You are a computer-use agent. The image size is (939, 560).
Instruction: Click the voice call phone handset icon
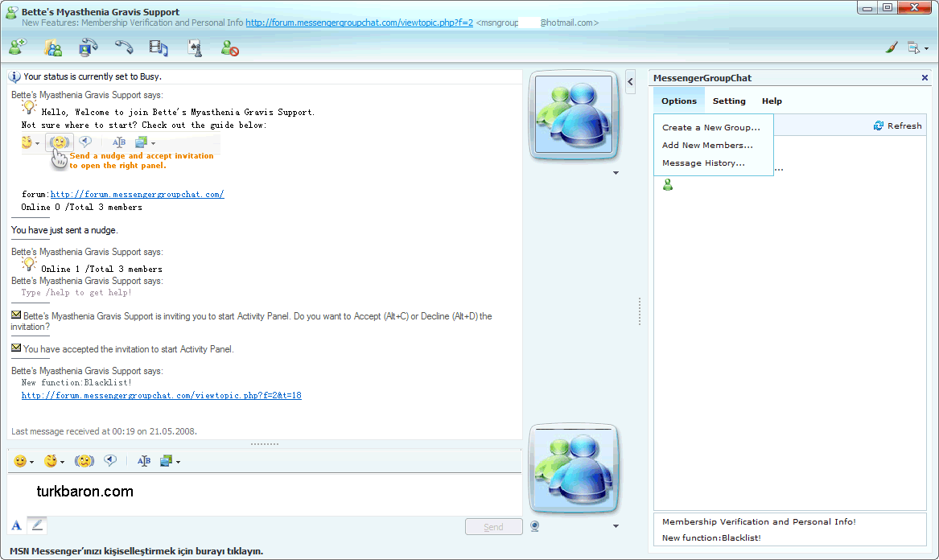tap(123, 48)
